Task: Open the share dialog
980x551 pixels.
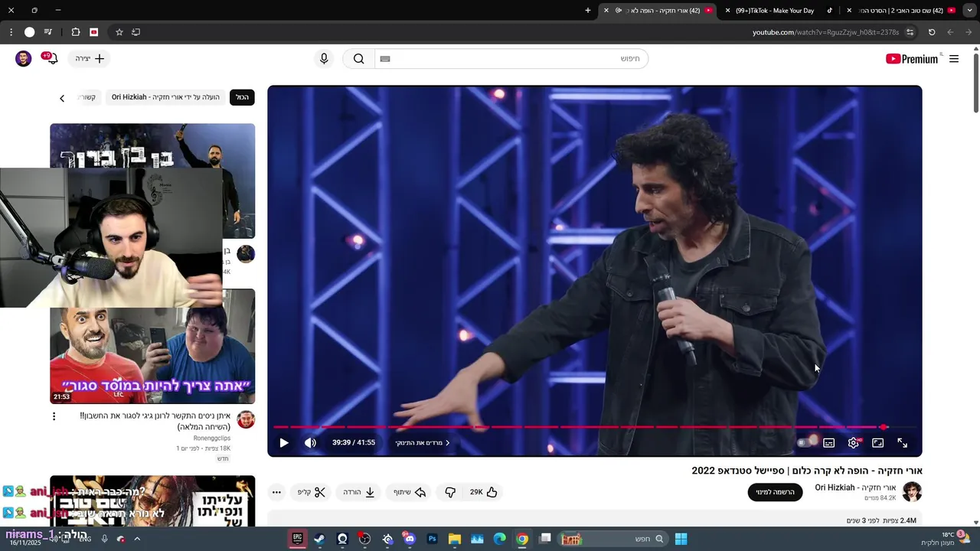Action: (410, 492)
